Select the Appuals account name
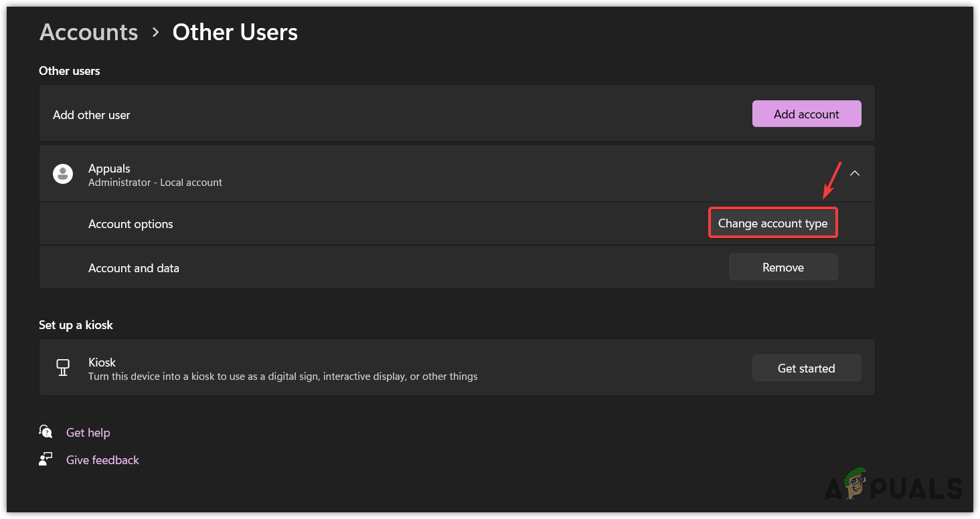Image resolution: width=980 pixels, height=519 pixels. [109, 169]
